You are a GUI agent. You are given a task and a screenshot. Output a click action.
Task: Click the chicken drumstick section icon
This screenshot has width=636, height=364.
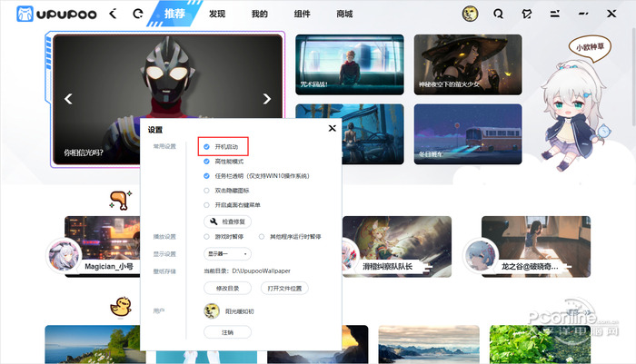121,201
